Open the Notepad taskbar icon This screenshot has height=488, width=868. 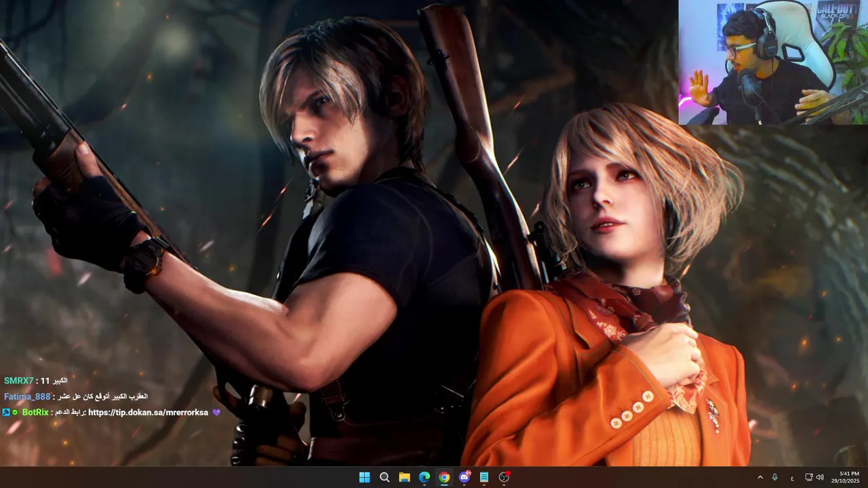[484, 477]
